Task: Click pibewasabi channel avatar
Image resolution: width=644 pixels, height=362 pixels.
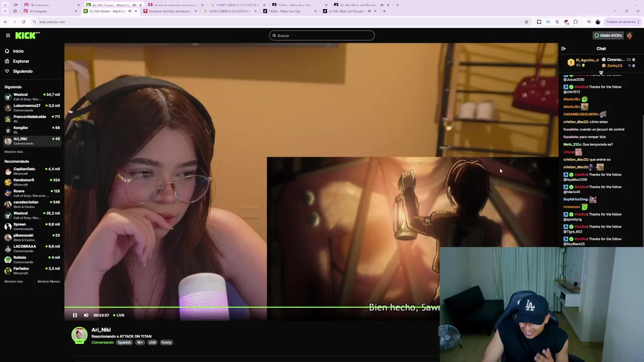Action: click(8, 237)
